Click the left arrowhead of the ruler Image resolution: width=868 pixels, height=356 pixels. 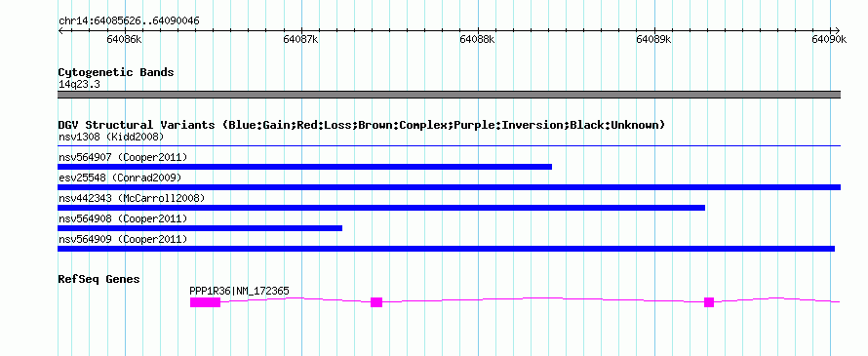(60, 30)
